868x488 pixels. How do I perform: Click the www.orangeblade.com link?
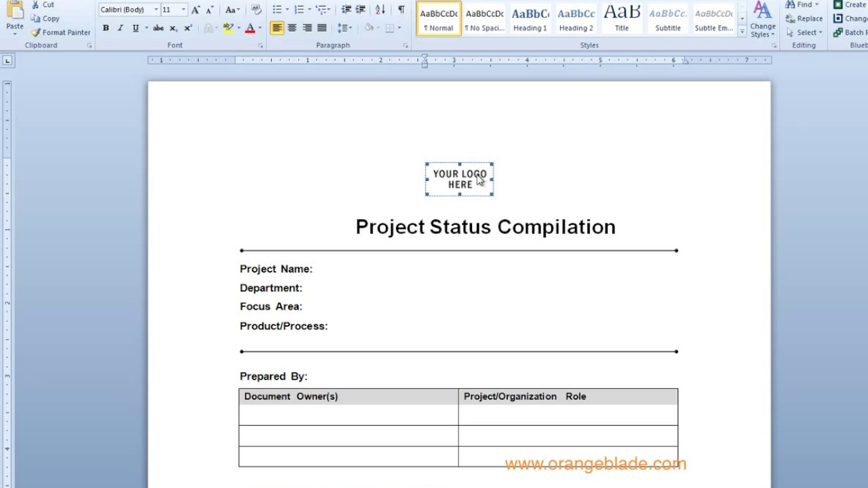595,464
